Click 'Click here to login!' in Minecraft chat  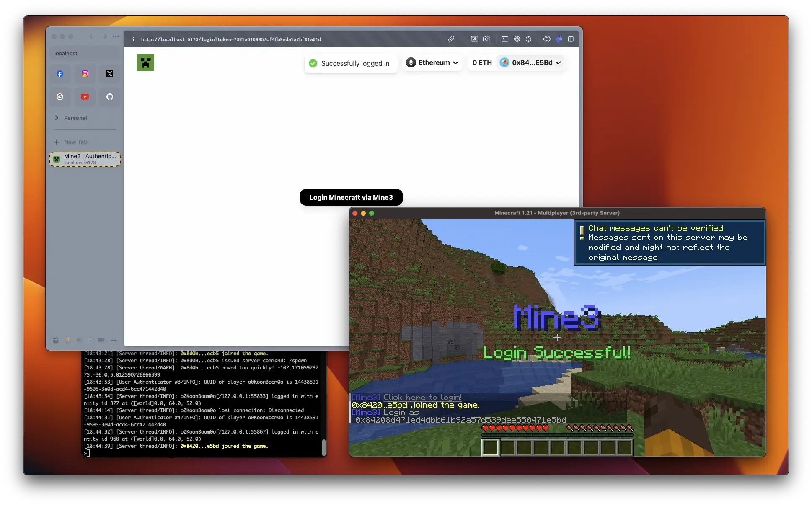click(x=423, y=397)
